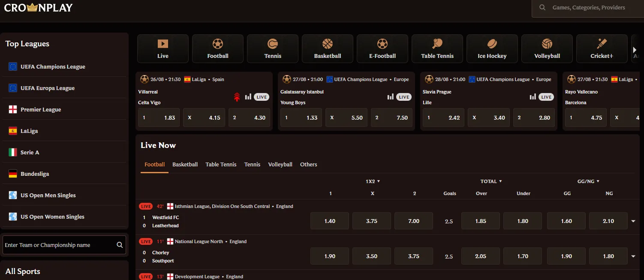Open statistics icon for Villarreal vs Celta Vigo
The height and width of the screenshot is (280, 644).
(248, 97)
